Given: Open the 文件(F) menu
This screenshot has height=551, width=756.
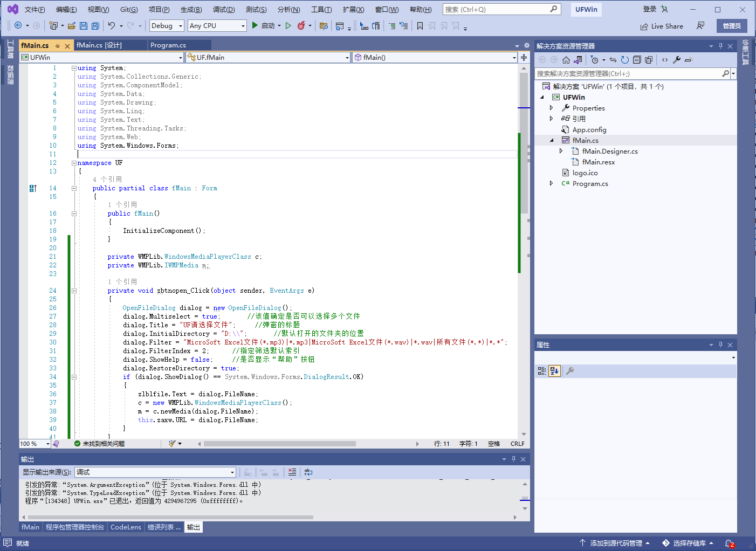Looking at the screenshot, I should [35, 9].
